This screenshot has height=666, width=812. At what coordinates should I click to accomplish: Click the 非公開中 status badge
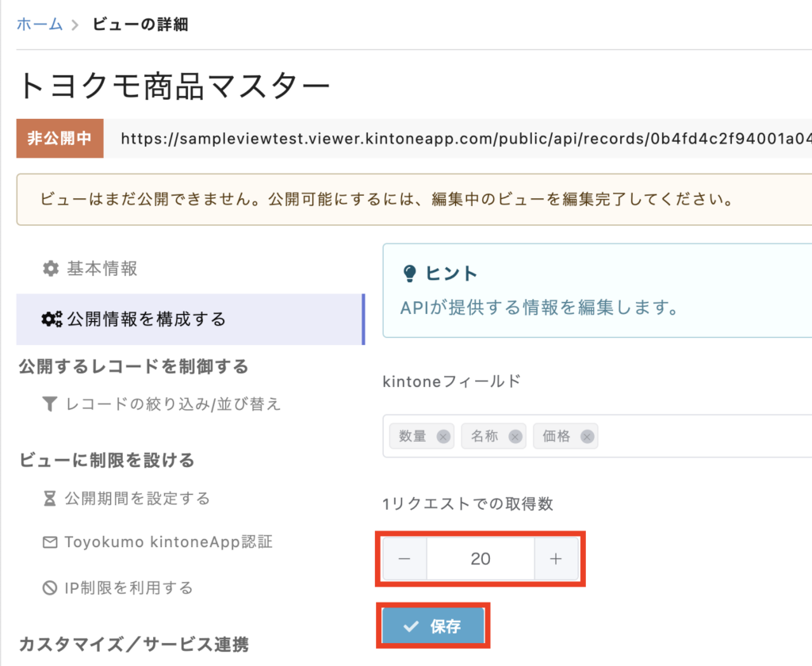pyautogui.click(x=60, y=138)
